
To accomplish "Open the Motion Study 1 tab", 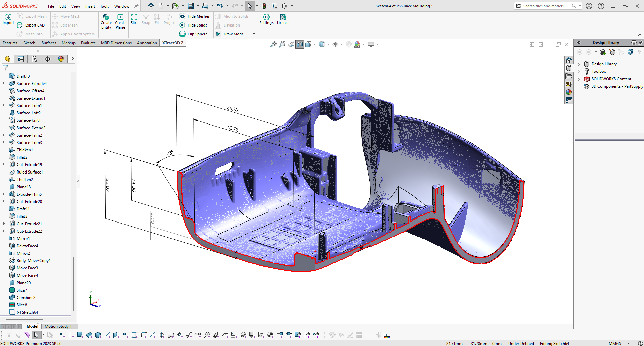I will point(58,326).
